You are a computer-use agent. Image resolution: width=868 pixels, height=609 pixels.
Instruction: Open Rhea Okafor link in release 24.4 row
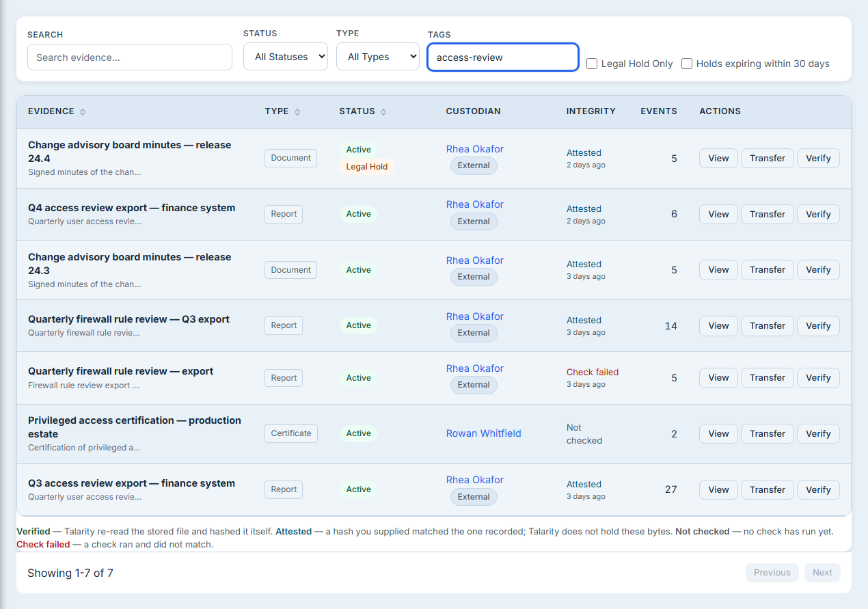click(x=474, y=149)
